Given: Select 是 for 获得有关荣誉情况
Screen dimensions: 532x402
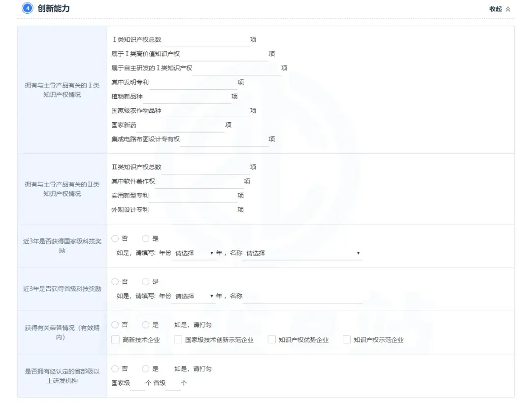Looking at the screenshot, I should 145,325.
